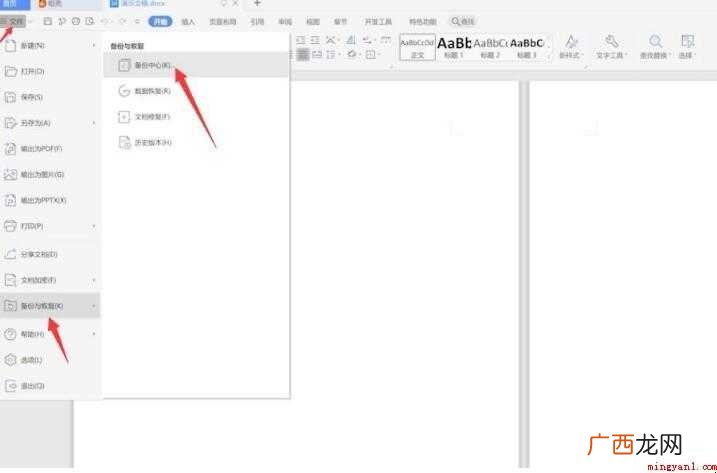The image size is (717, 473).
Task: Switch to the 稻壳 document tab
Action: tap(54, 4)
